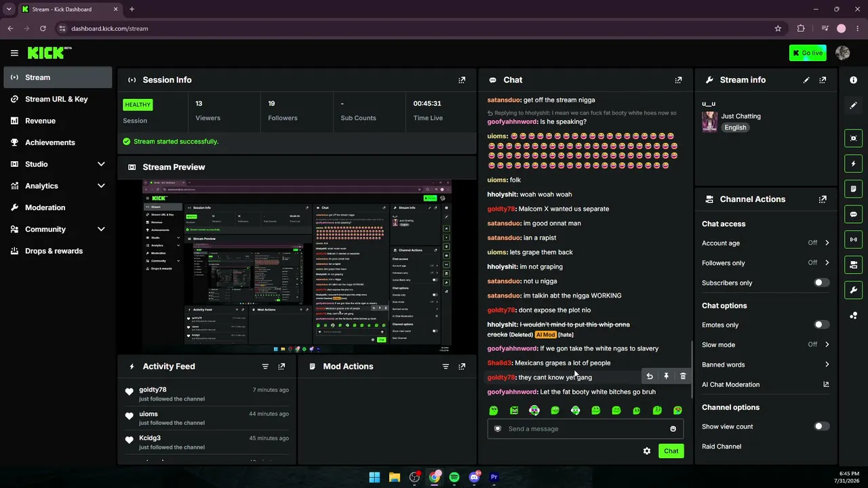Pop out the Session Info panel

(462, 80)
